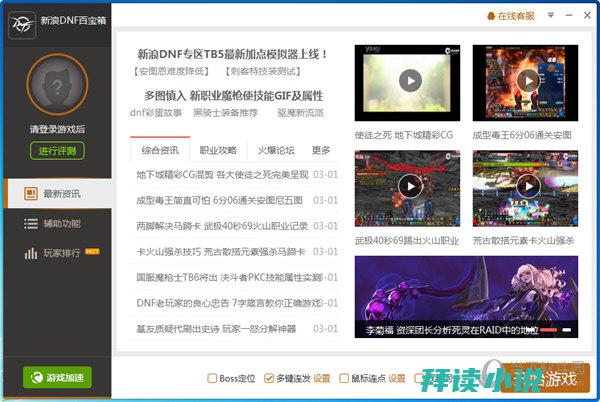The height and width of the screenshot is (402, 600).
Task: Click the 最新资讯 news icon in sidebar
Action: pos(31,194)
